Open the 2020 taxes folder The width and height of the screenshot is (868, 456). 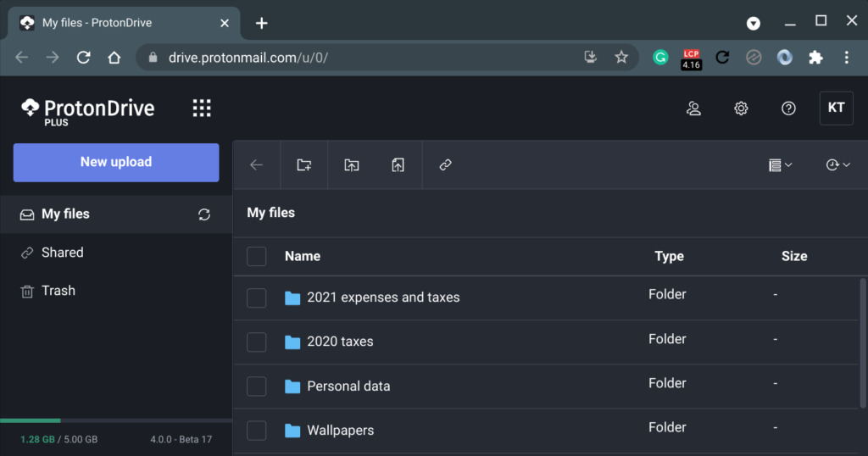(x=340, y=342)
